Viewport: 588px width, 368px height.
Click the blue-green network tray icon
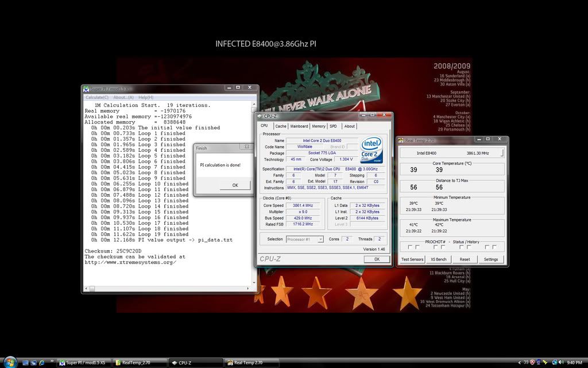(x=555, y=362)
